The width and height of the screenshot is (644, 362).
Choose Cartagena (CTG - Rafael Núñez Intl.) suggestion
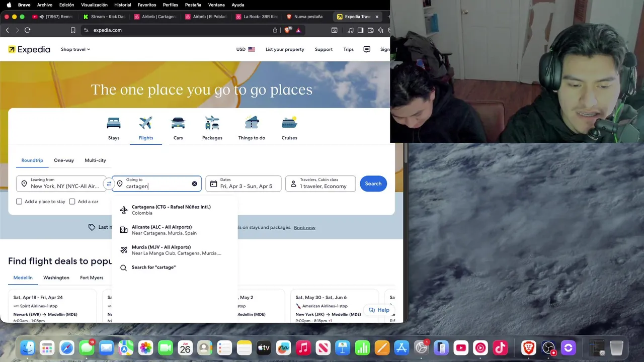click(x=174, y=210)
